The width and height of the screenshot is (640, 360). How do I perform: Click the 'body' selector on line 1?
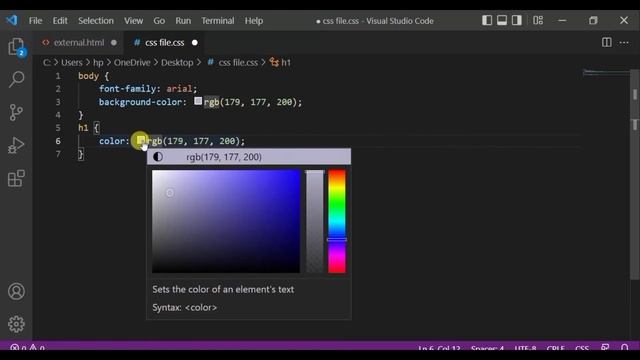click(x=88, y=76)
